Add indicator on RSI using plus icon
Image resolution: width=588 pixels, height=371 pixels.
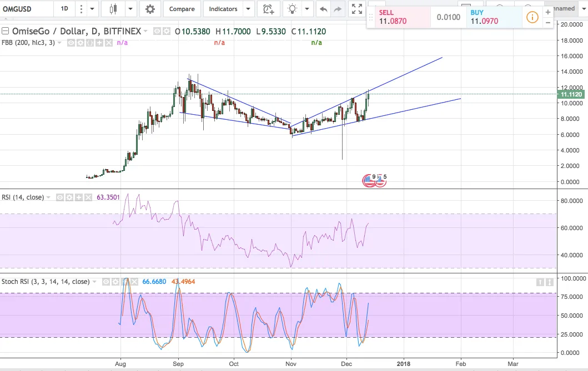(79, 197)
